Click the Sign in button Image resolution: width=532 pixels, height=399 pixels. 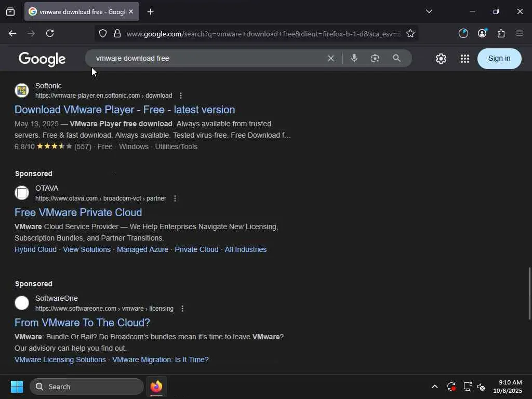pyautogui.click(x=499, y=58)
